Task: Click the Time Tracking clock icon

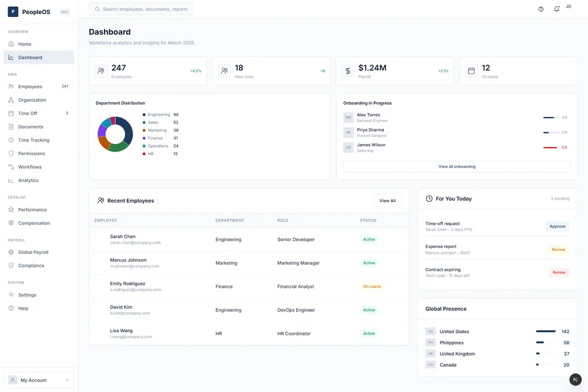Action: click(x=11, y=140)
